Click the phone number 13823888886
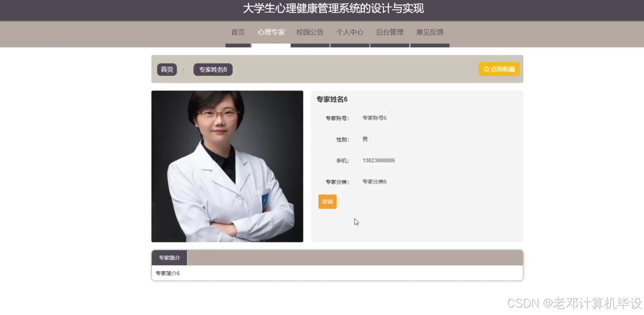Image resolution: width=644 pixels, height=315 pixels. click(379, 160)
